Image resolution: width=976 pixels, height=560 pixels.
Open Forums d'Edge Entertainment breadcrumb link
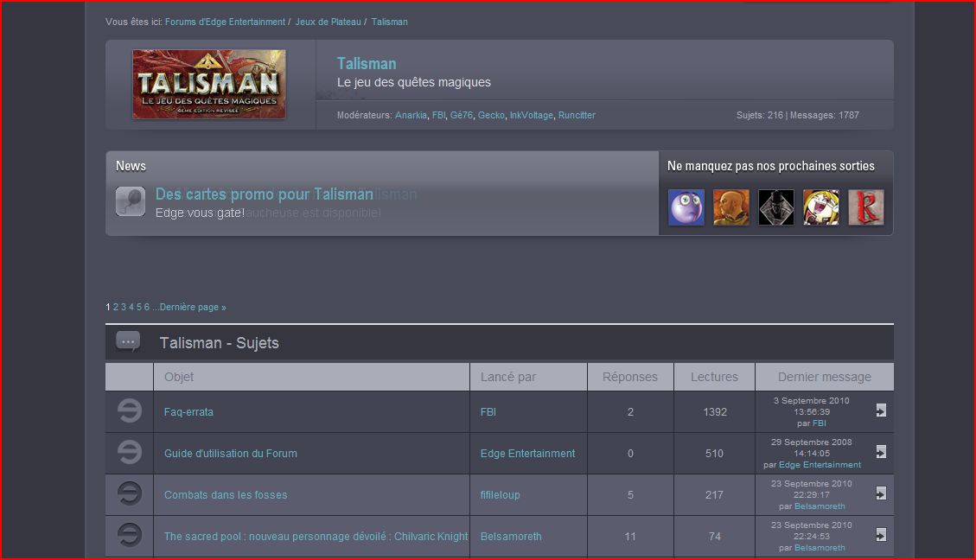coord(225,22)
